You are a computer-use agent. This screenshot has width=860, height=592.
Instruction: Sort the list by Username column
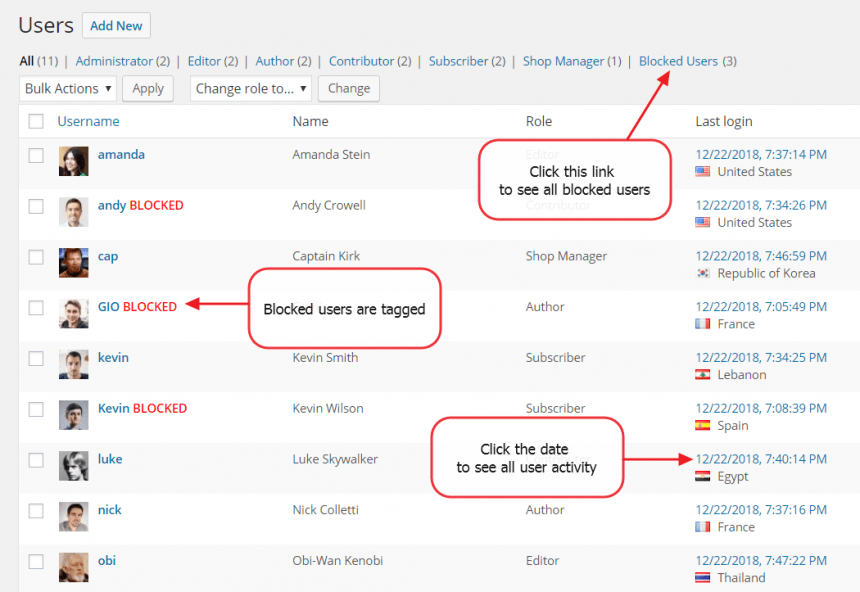[x=88, y=122]
